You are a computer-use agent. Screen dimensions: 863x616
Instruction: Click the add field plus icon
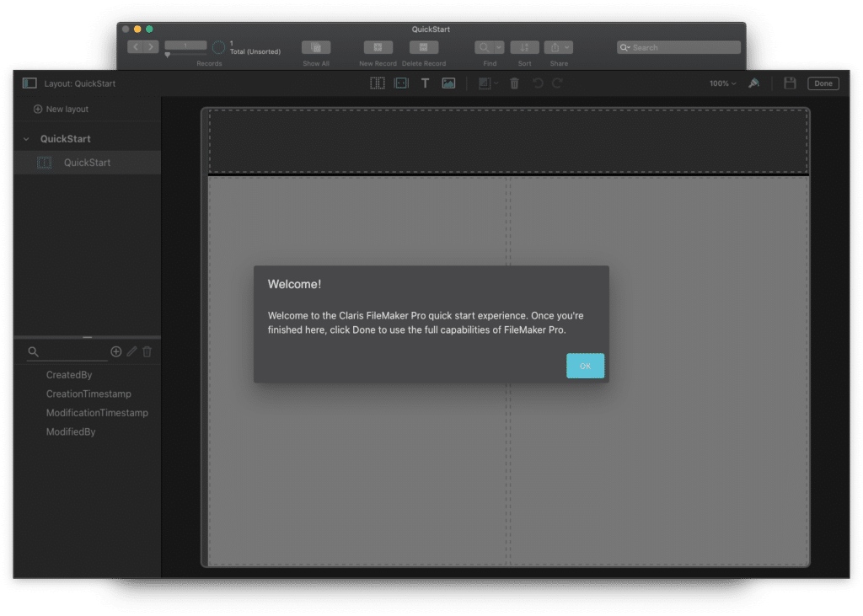[115, 351]
